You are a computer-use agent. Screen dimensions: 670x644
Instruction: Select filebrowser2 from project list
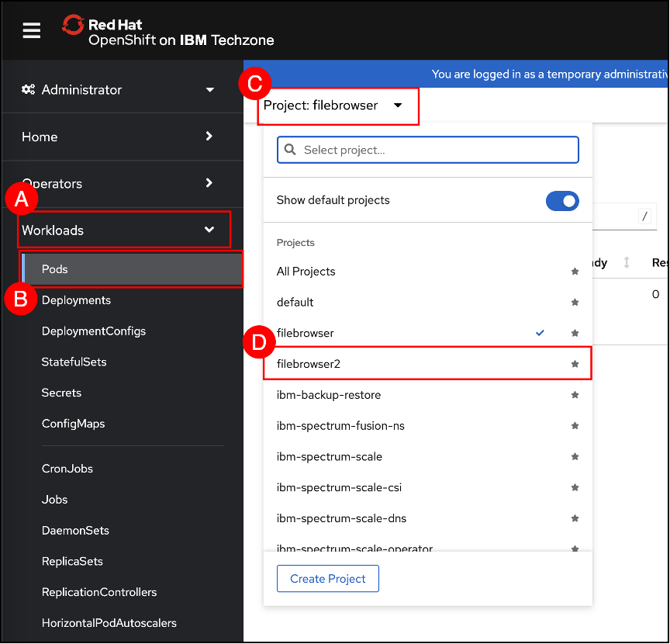pos(309,364)
